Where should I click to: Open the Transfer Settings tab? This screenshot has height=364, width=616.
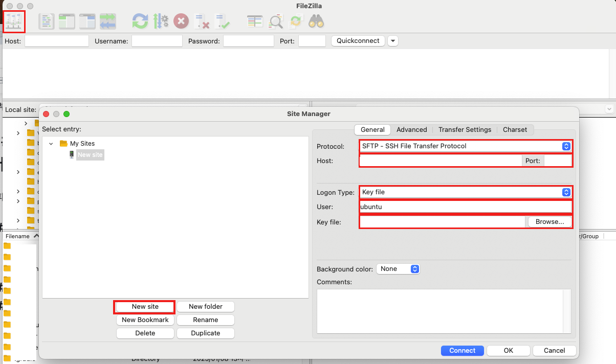[465, 130]
